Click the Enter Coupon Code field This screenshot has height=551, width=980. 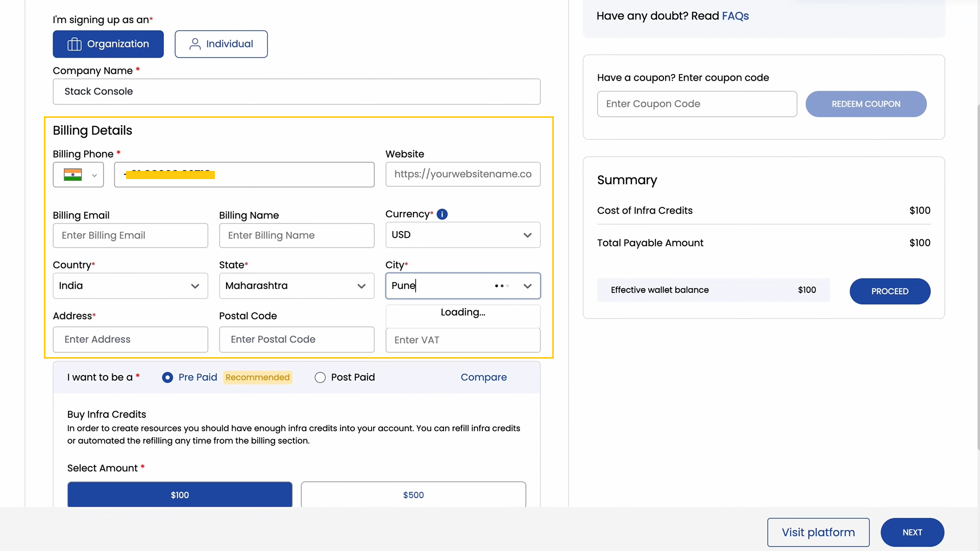697,104
